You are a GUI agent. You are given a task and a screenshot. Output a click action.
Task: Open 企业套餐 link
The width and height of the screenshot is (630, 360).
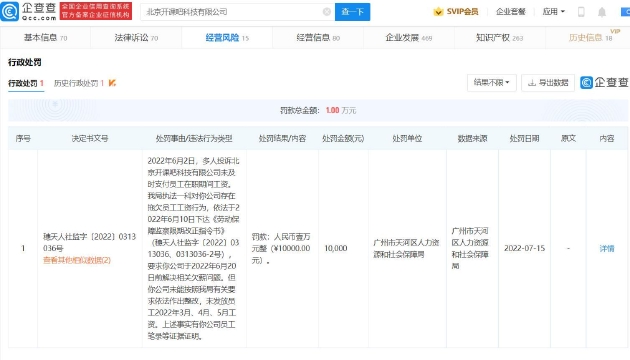[510, 12]
